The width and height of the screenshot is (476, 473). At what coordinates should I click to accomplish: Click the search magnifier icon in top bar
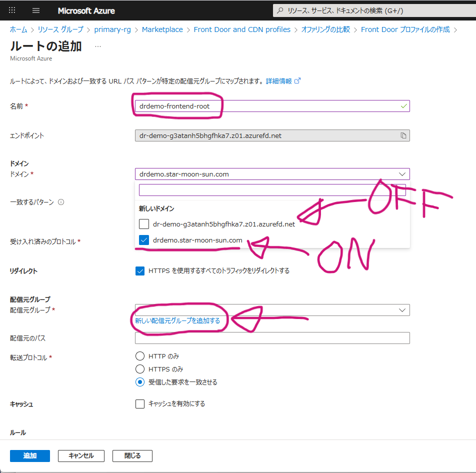point(280,10)
